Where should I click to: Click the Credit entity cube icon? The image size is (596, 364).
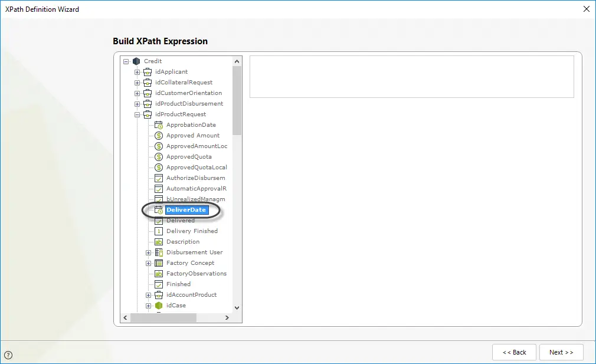point(136,61)
